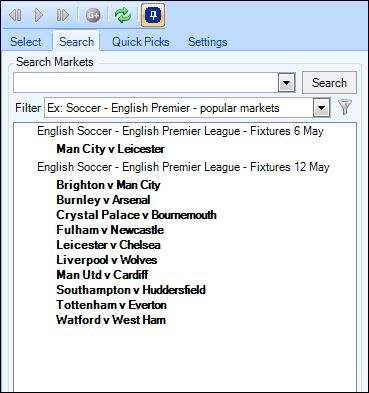This screenshot has width=369, height=393.
Task: Click the next market arrow icon
Action: [63, 15]
